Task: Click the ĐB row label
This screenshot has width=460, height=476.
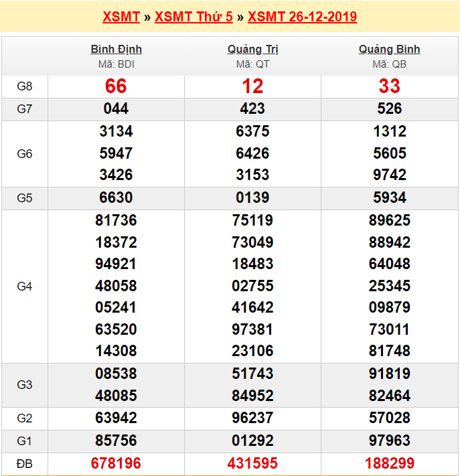Action: 25,463
